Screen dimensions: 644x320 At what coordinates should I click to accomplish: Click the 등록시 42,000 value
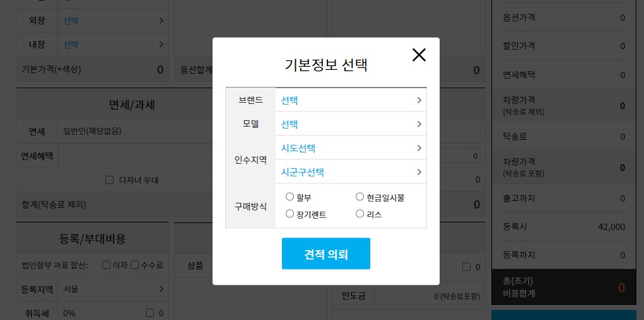[x=612, y=227]
